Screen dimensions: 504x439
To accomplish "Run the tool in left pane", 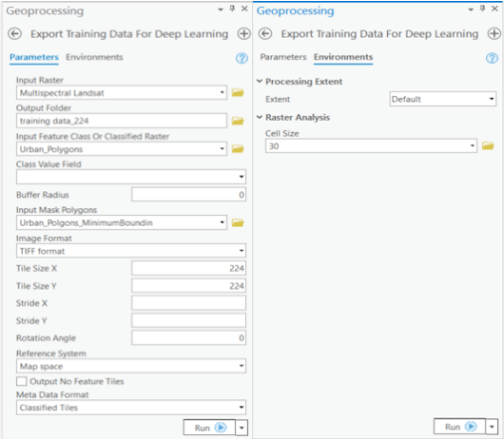I will (209, 428).
